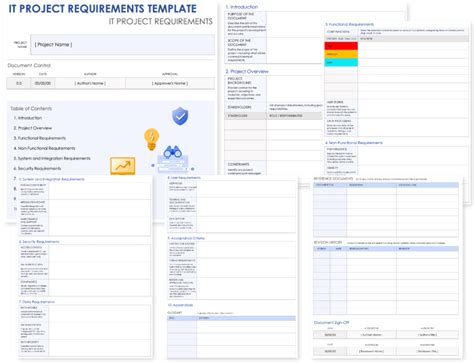Screen dimensions: 474x362
Task: Click the '3. Functional Requirements' section heading
Action: click(349, 24)
